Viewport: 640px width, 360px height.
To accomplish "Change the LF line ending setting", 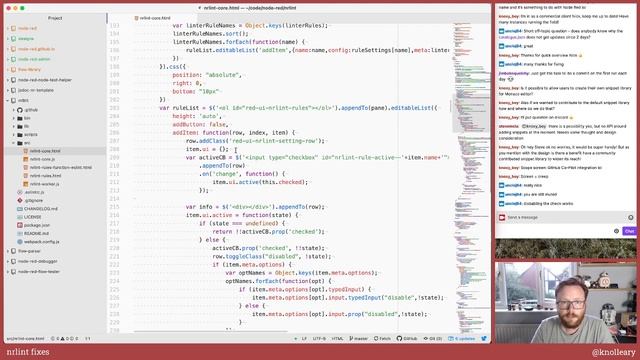I will point(304,338).
